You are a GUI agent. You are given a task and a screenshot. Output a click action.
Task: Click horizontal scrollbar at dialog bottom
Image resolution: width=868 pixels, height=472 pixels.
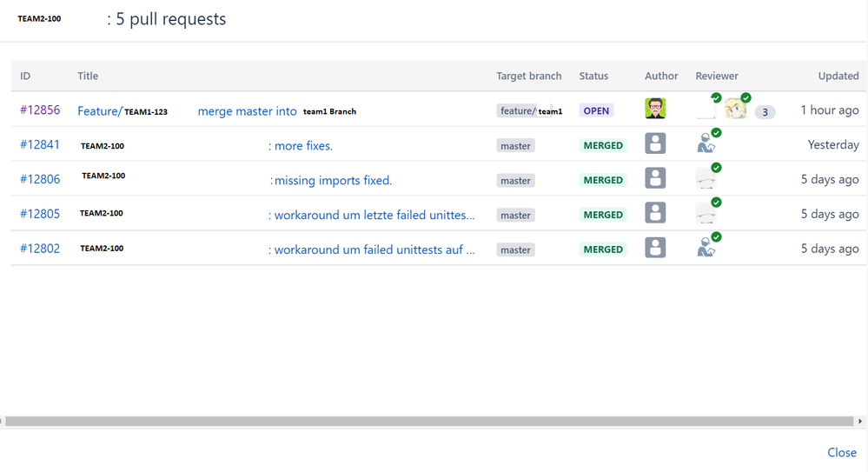click(429, 422)
